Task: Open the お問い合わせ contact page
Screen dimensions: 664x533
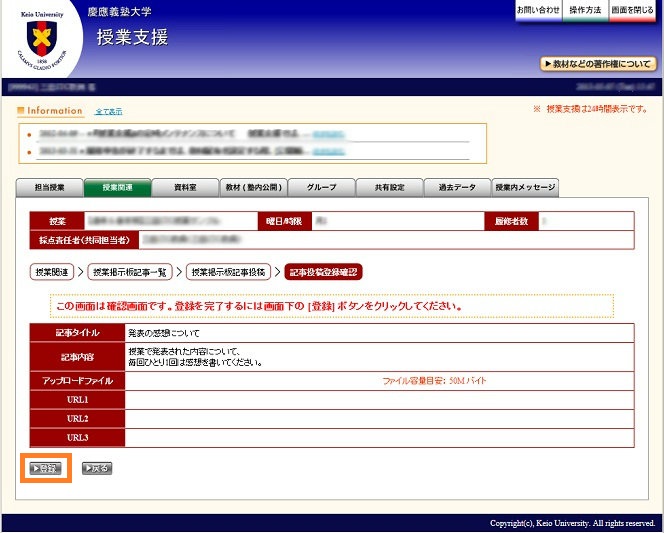Action: (538, 9)
